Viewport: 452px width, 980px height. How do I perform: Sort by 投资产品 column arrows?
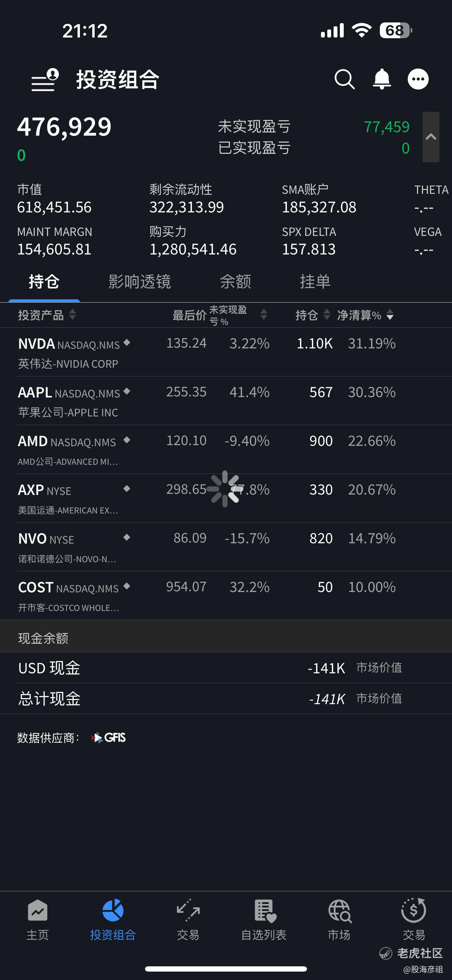[72, 315]
